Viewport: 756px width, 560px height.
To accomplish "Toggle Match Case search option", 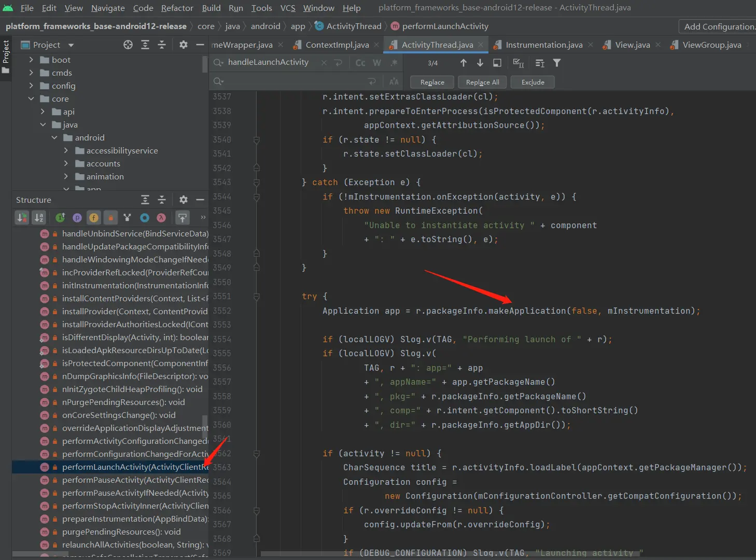I will click(x=360, y=63).
